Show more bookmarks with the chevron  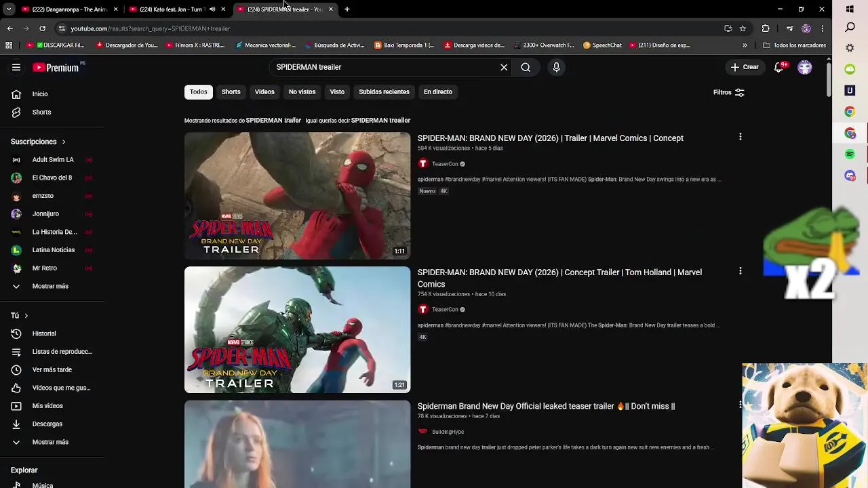(x=745, y=45)
